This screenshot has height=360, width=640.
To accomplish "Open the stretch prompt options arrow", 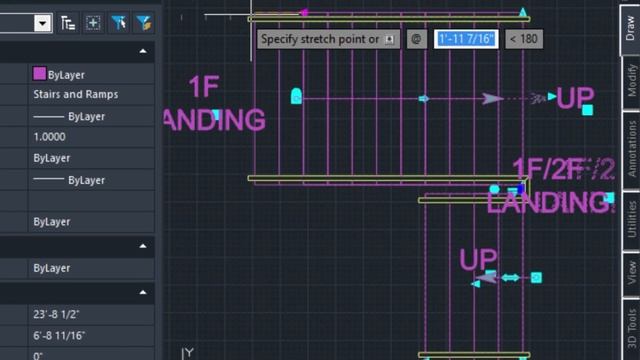I will tap(390, 40).
